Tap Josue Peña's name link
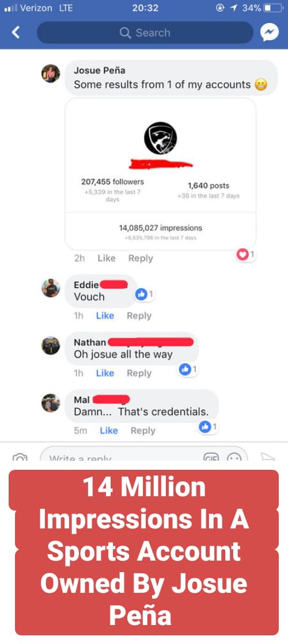Screen dimensions: 288x644 pyautogui.click(x=100, y=71)
